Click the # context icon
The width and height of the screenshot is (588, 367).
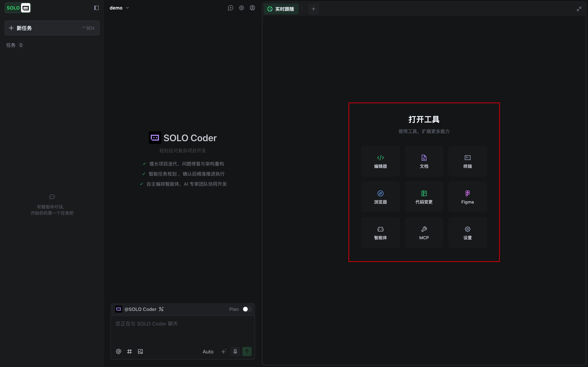click(x=129, y=351)
